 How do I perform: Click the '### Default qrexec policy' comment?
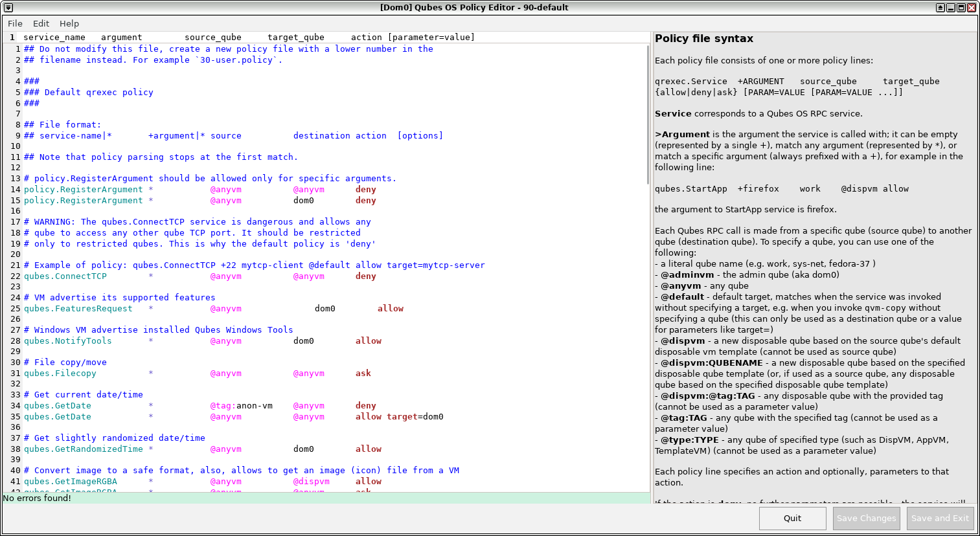pos(89,92)
